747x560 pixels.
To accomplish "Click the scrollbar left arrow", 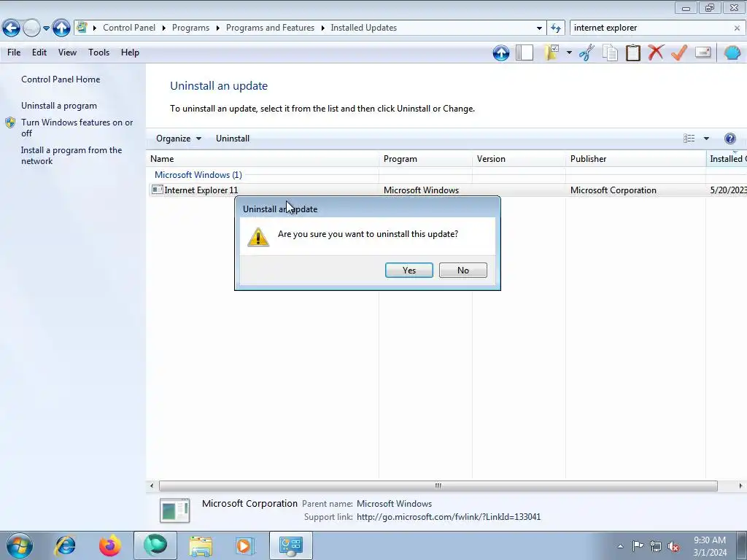I will [x=152, y=486].
